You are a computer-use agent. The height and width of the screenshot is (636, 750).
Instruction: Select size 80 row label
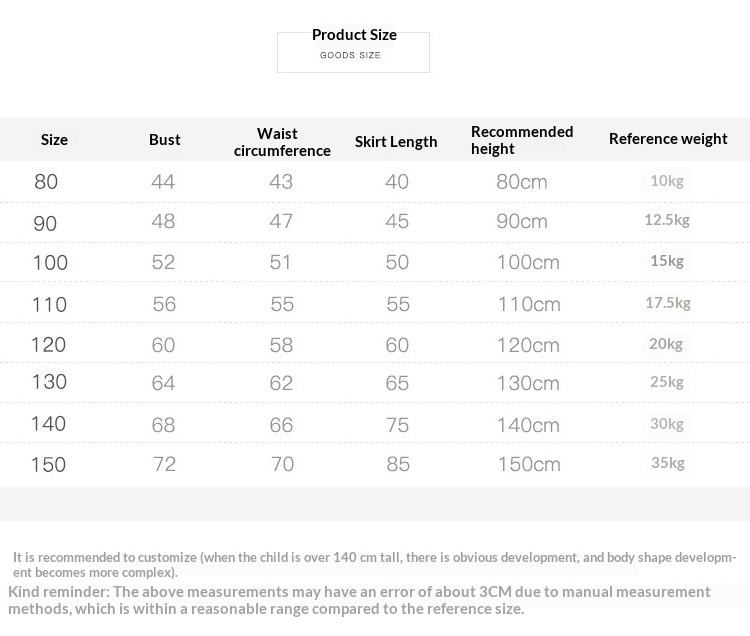[x=46, y=182]
